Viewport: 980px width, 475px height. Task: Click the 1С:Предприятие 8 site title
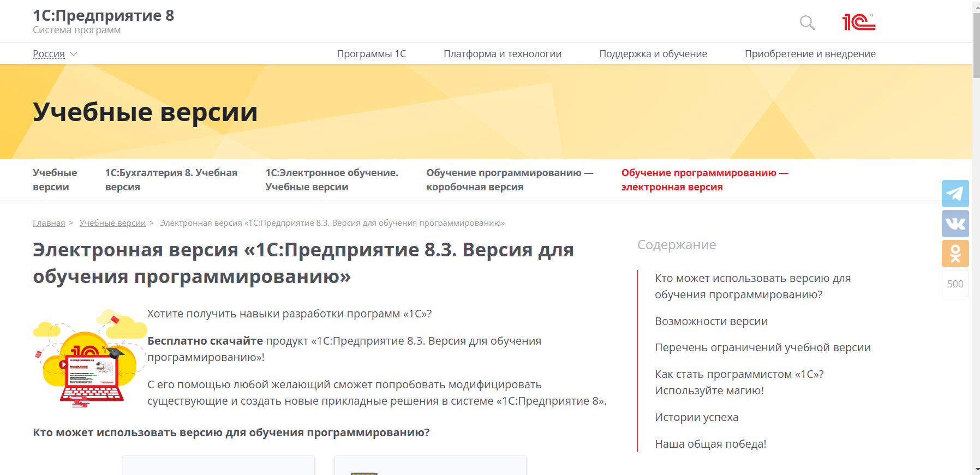click(104, 15)
